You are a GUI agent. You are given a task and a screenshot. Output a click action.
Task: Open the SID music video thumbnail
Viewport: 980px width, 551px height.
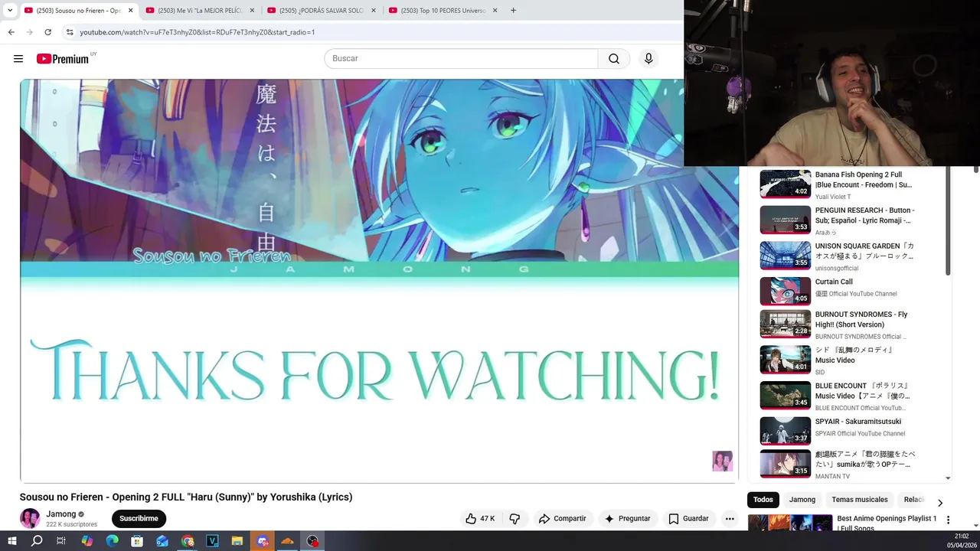click(785, 360)
